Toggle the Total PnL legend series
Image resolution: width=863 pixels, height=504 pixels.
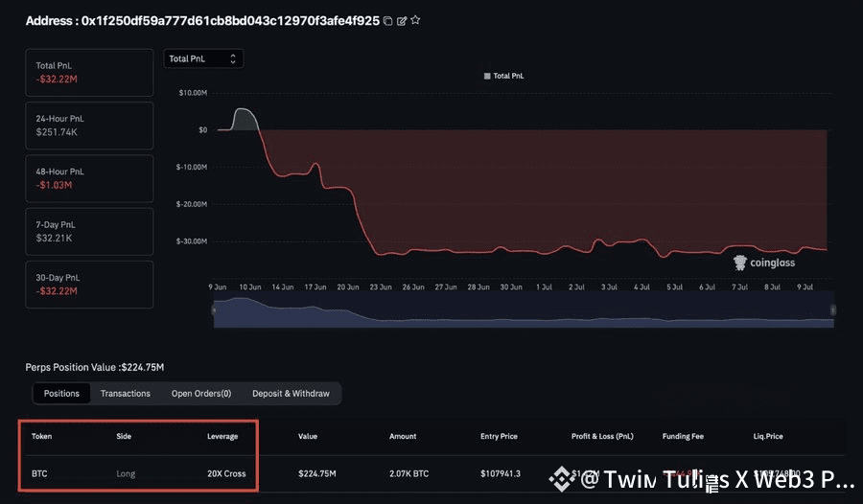503,76
